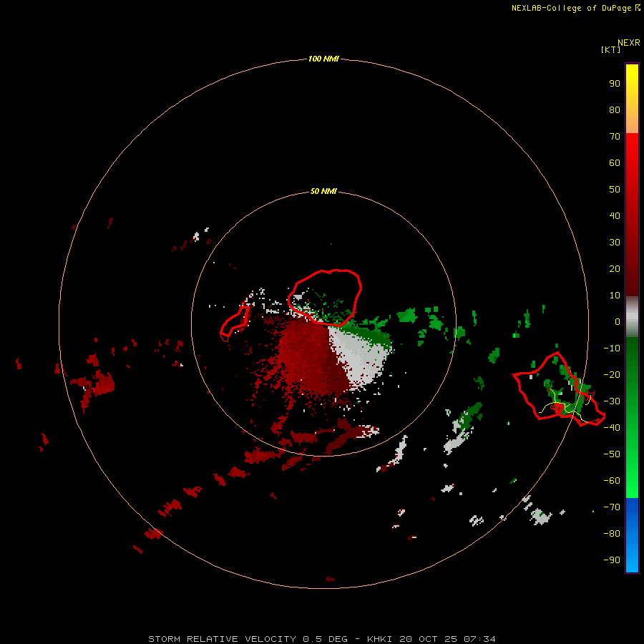Click the 30 value on the velocity scale
The width and height of the screenshot is (644, 644).
pyautogui.click(x=615, y=243)
